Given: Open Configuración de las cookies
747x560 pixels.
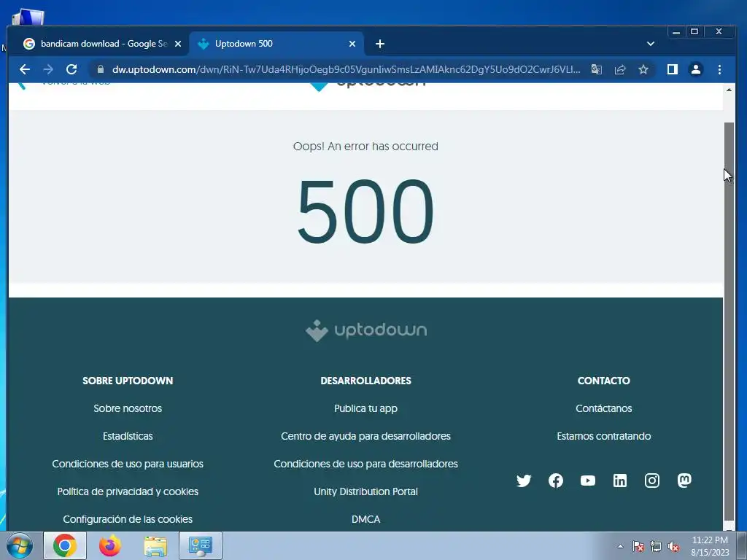Looking at the screenshot, I should 128,519.
